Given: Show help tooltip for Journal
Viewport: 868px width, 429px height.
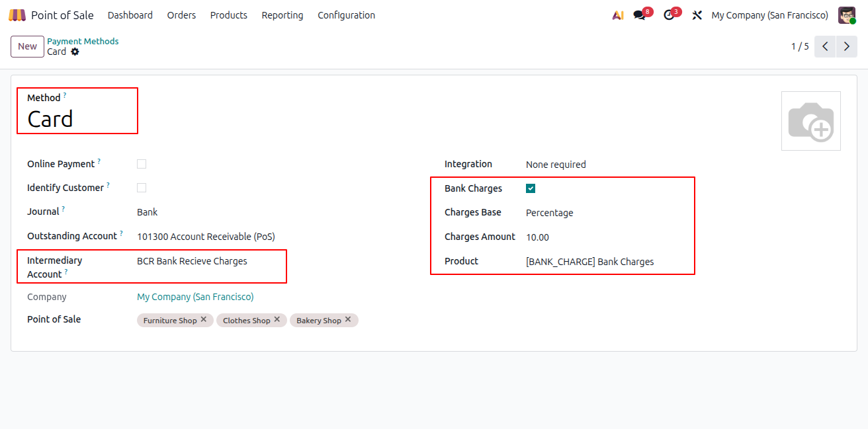Looking at the screenshot, I should click(x=64, y=209).
